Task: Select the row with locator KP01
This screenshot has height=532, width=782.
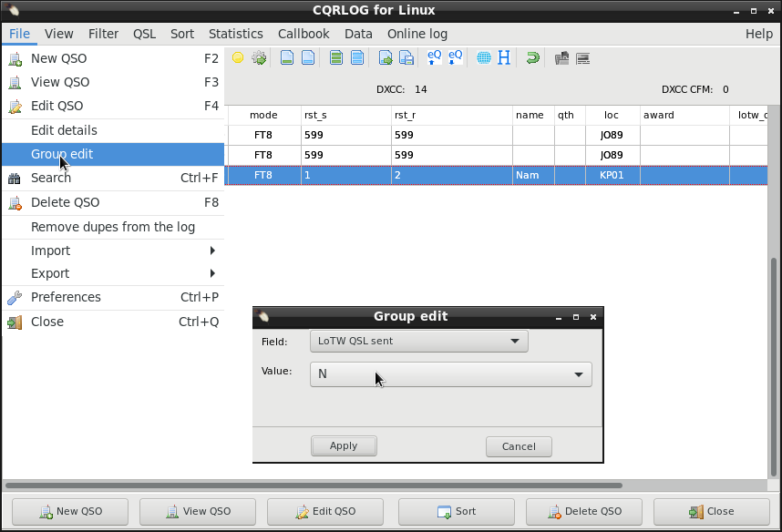Action: point(496,176)
